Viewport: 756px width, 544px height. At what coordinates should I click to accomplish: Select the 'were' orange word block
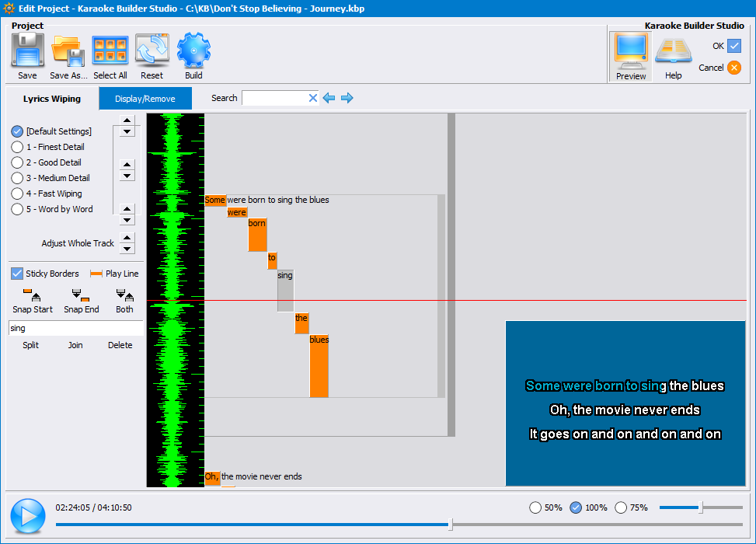pyautogui.click(x=237, y=212)
